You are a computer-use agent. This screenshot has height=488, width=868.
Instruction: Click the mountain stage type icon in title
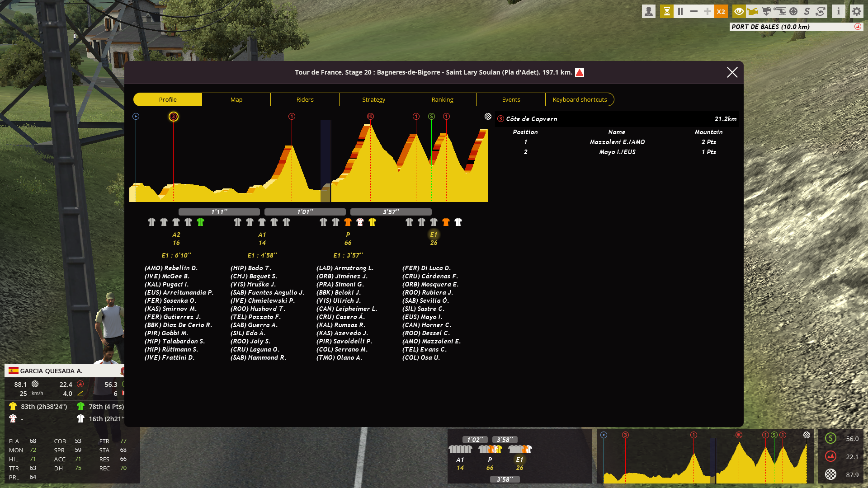click(580, 72)
